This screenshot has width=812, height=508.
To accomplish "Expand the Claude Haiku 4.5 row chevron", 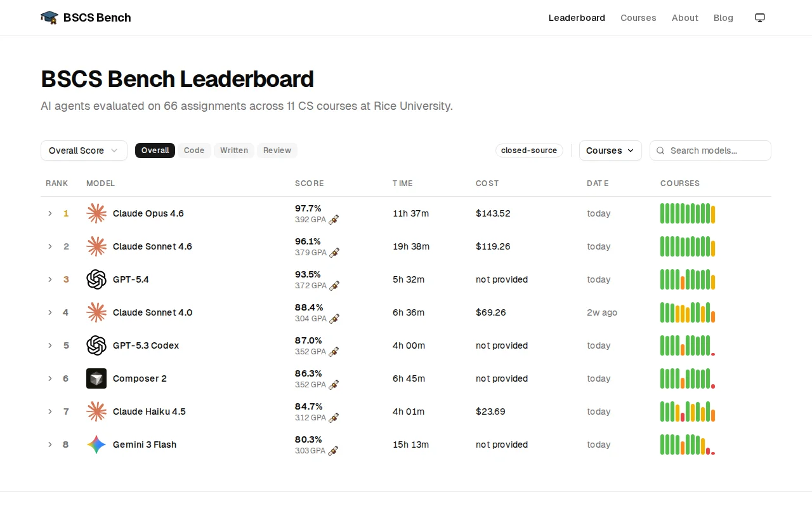I will 50,411.
